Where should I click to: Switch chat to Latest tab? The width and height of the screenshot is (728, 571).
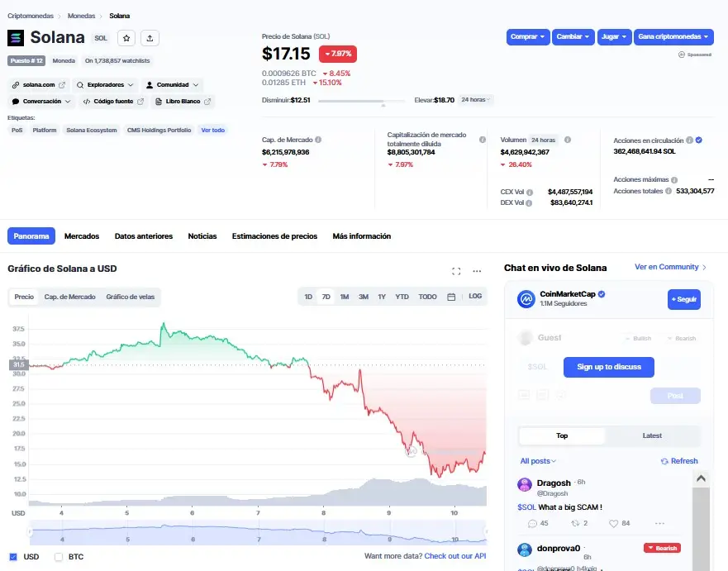click(x=652, y=435)
